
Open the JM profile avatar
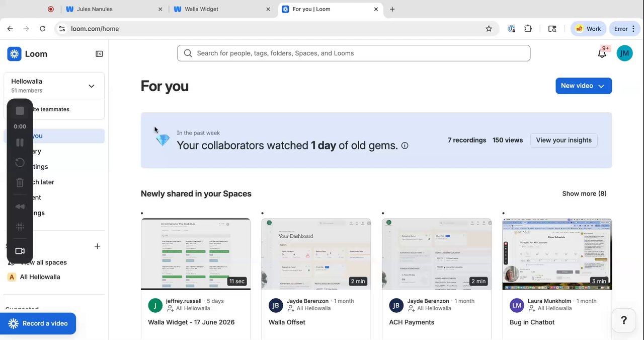pos(624,53)
